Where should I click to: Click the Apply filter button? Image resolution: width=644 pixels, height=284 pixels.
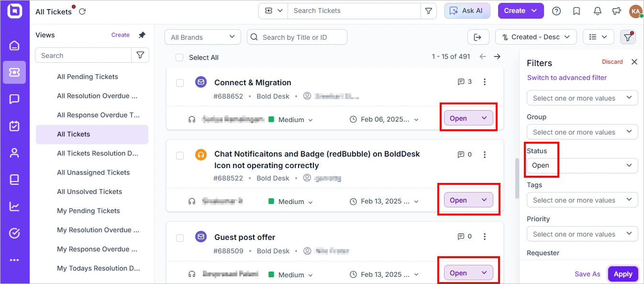[623, 274]
